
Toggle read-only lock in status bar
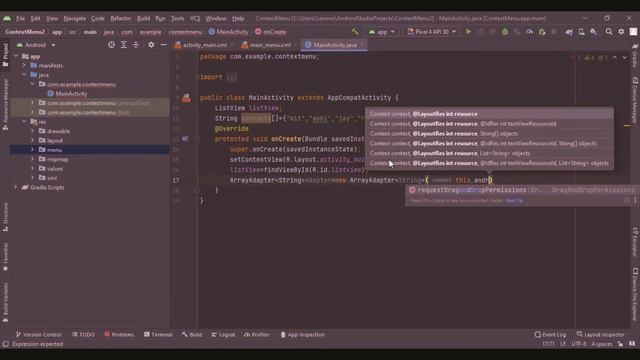coord(620,344)
